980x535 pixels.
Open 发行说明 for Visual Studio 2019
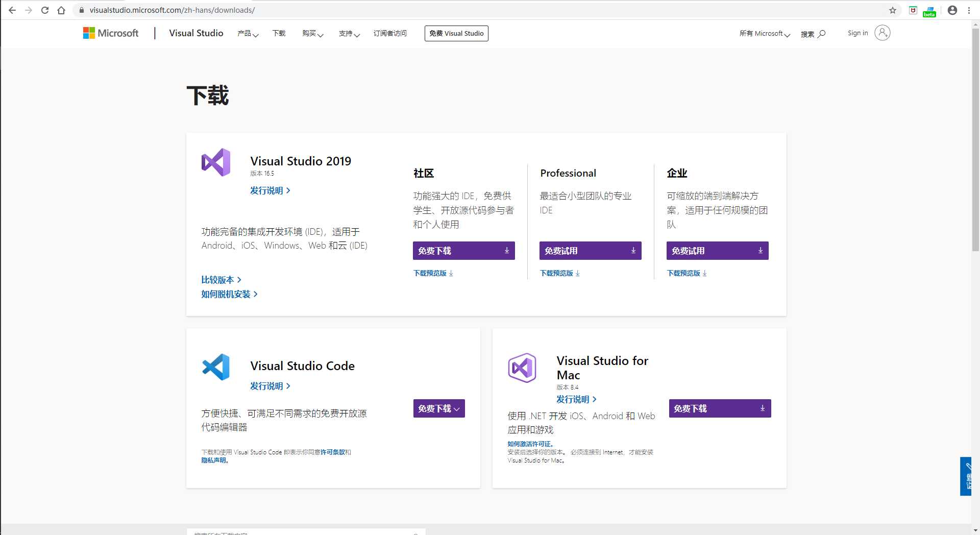pos(270,190)
